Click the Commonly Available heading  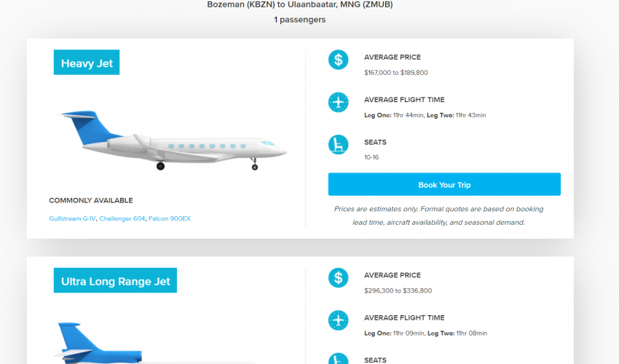pos(91,200)
